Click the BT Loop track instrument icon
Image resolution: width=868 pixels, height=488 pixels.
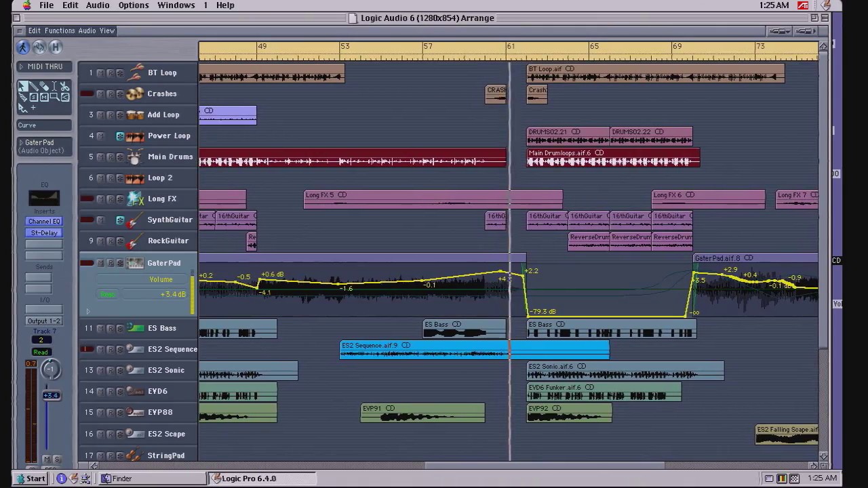tap(136, 73)
